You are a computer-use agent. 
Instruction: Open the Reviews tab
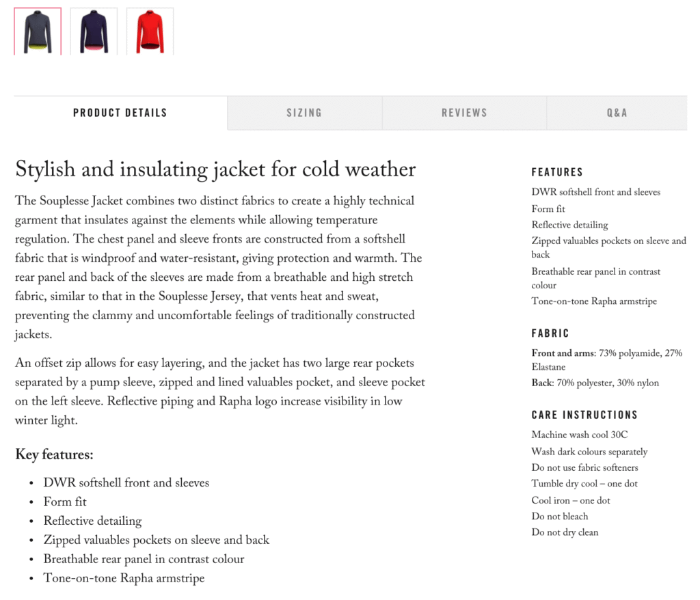tap(464, 113)
